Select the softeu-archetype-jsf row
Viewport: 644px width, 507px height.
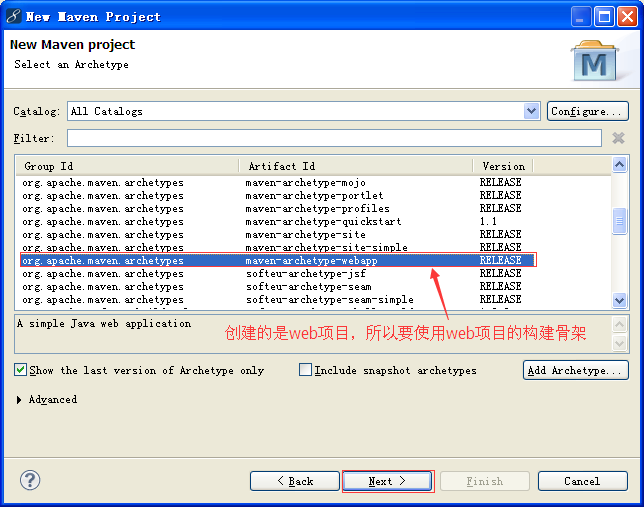coord(278,274)
